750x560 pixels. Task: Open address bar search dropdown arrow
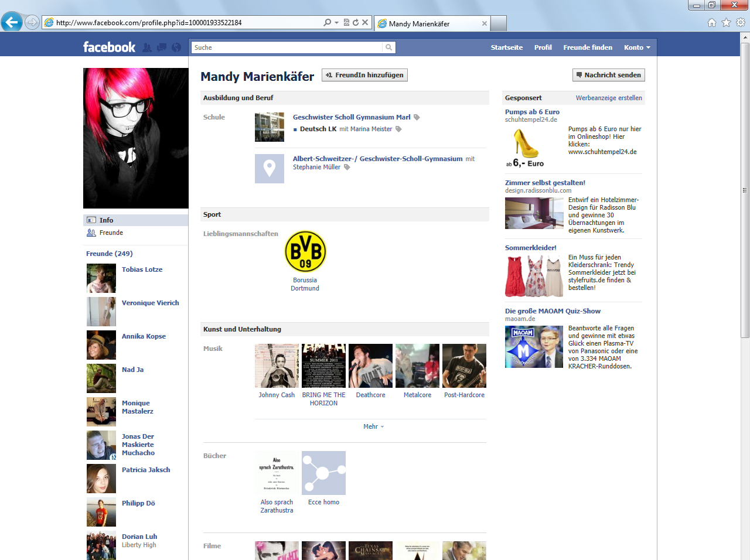pos(336,23)
